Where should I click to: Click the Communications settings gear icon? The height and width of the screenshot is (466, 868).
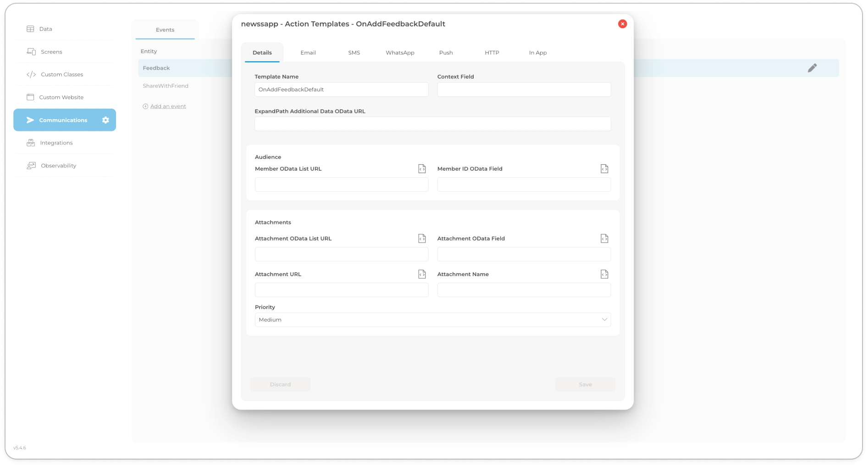(105, 120)
